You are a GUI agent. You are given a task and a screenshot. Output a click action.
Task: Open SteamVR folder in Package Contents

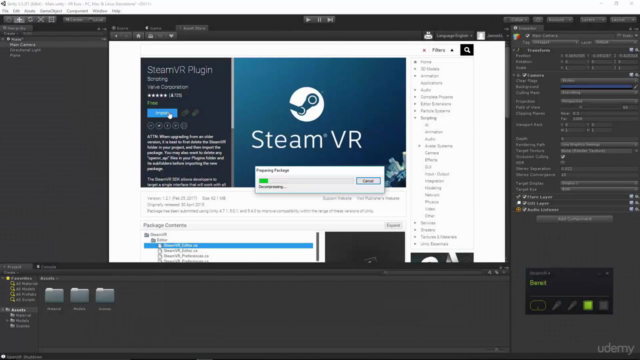(158, 235)
